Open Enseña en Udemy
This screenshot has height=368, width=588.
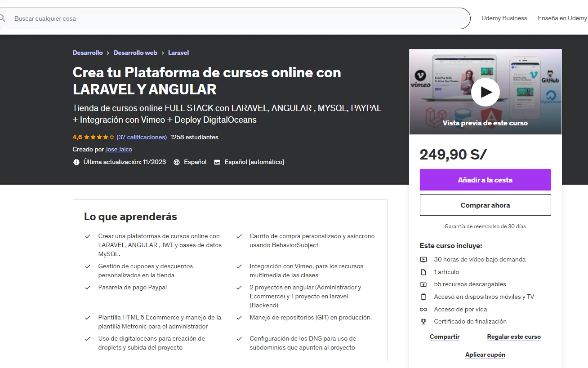click(x=562, y=18)
